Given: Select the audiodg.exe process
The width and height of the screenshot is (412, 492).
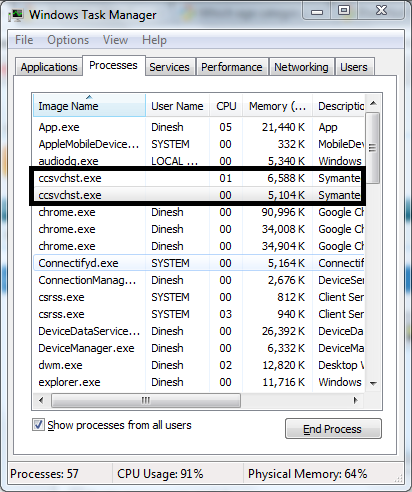Looking at the screenshot, I should (x=199, y=161).
